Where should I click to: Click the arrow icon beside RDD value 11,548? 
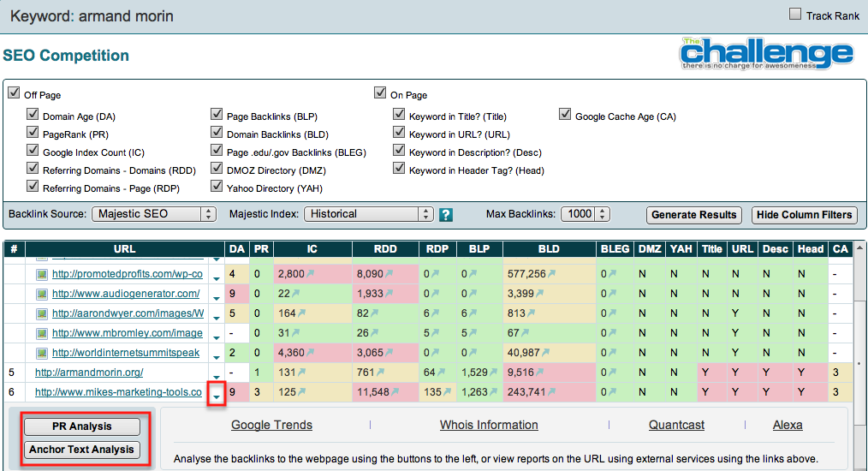coord(396,393)
